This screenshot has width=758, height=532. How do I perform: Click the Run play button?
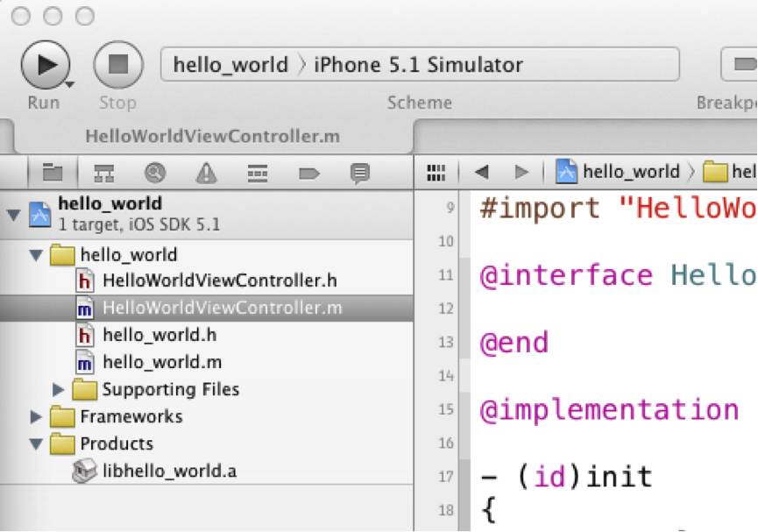coord(45,64)
